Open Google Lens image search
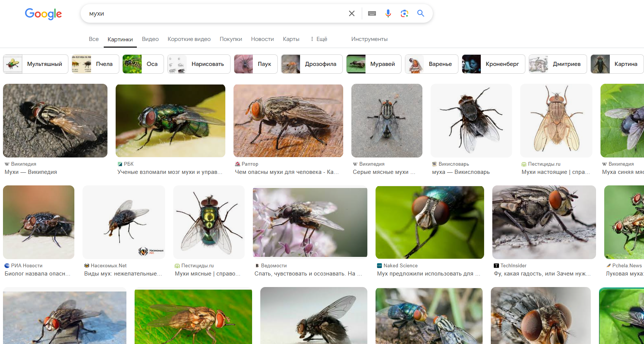 click(x=405, y=13)
